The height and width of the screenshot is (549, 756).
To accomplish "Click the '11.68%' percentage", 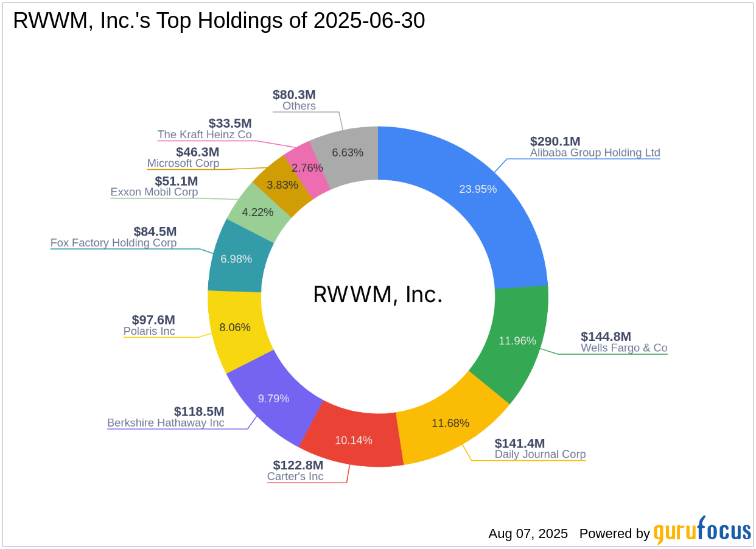I will click(x=450, y=423).
